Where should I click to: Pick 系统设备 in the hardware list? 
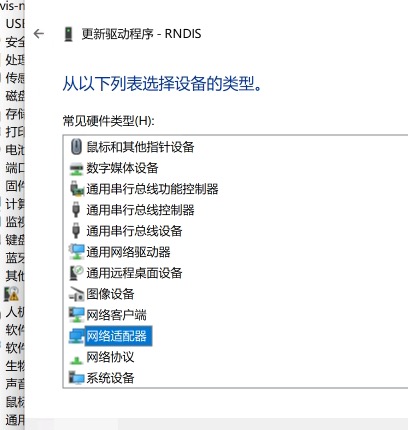110,378
